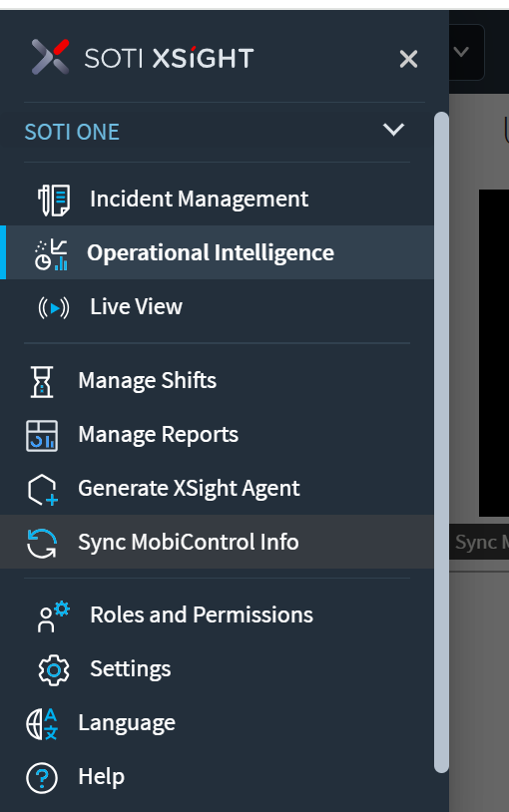Viewport: 509px width, 812px height.
Task: Open the Generate XSight Agent text link
Action: [x=189, y=489]
